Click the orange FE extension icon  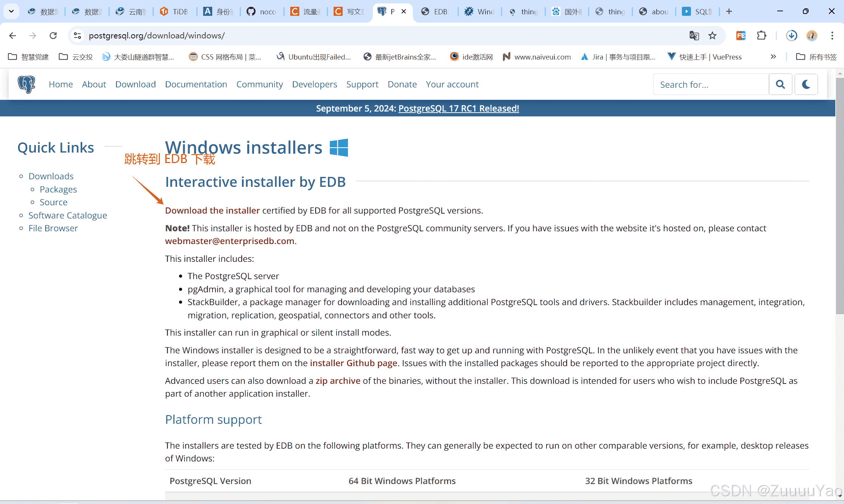click(x=741, y=35)
